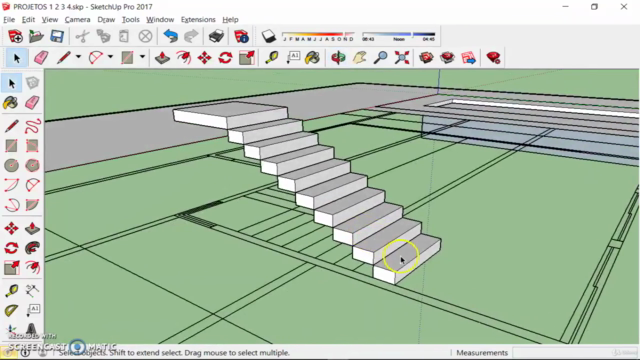Viewport: 640px width, 360px height.
Task: Open the Extensions menu
Action: point(198,20)
